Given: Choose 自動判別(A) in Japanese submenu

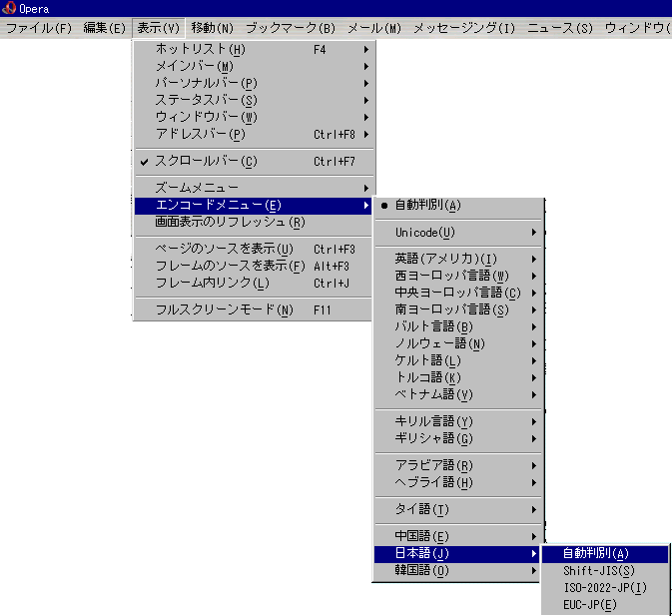Looking at the screenshot, I should click(x=605, y=554).
